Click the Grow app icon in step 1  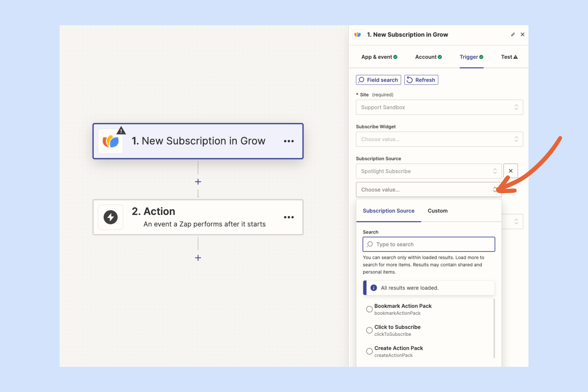pos(111,141)
